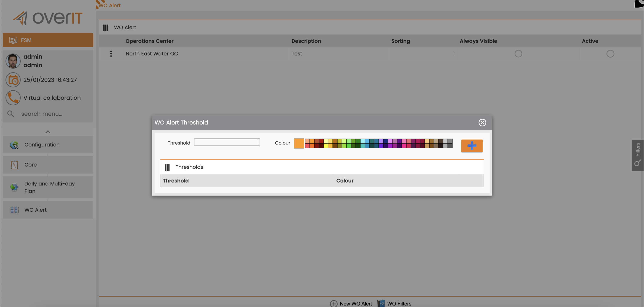
Task: Collapse the sidebar menu with the chevron
Action: [48, 132]
